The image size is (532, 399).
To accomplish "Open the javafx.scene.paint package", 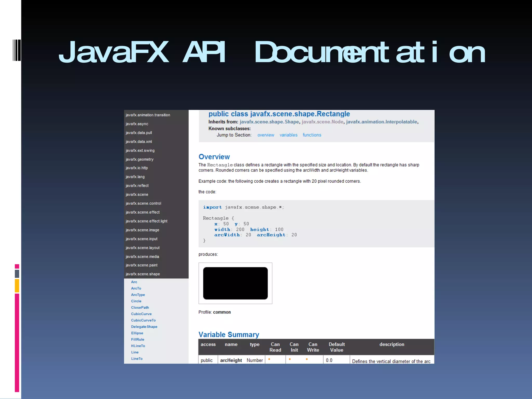I will coord(142,265).
